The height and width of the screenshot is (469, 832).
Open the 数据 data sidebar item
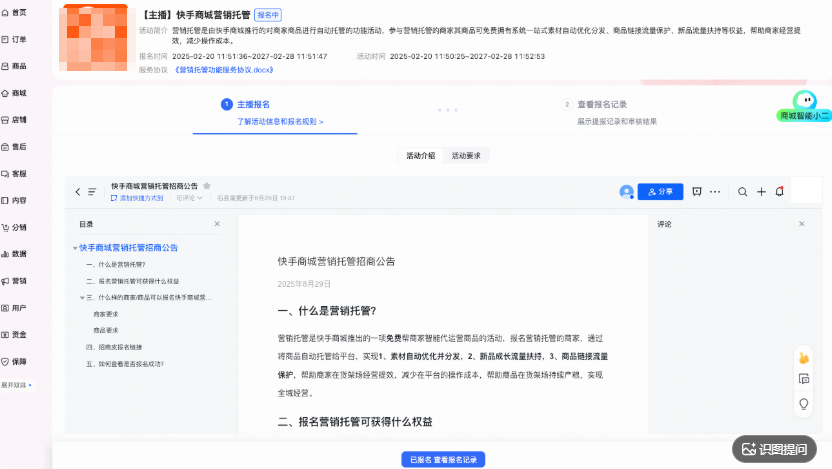click(14, 254)
